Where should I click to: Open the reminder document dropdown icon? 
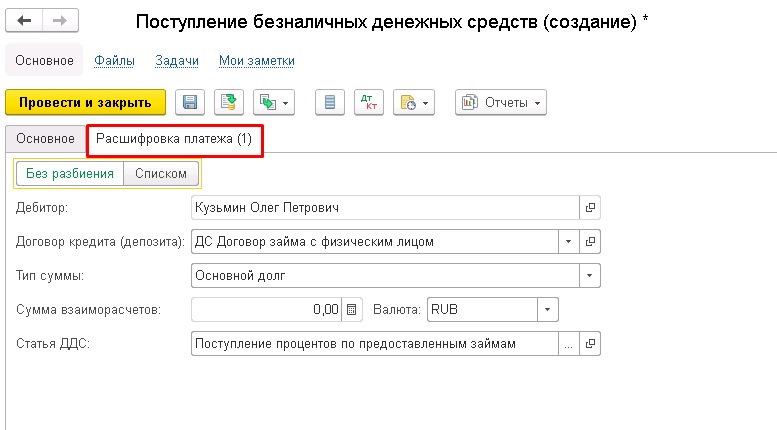(x=414, y=103)
